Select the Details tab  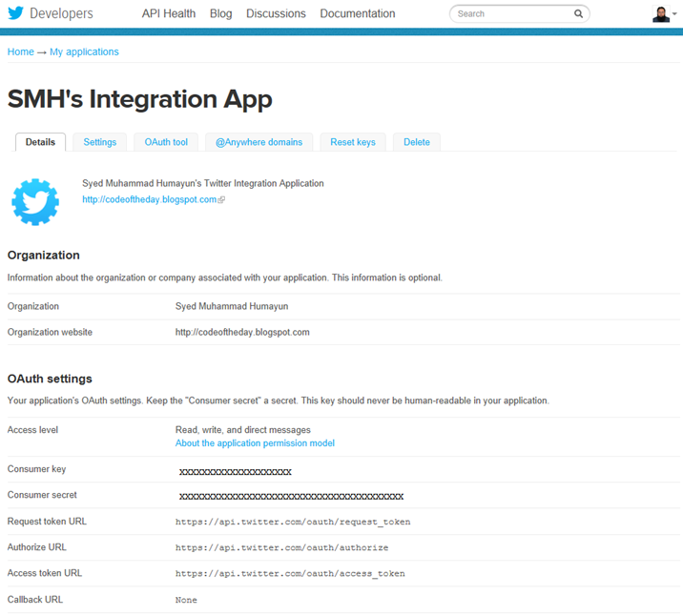[40, 142]
